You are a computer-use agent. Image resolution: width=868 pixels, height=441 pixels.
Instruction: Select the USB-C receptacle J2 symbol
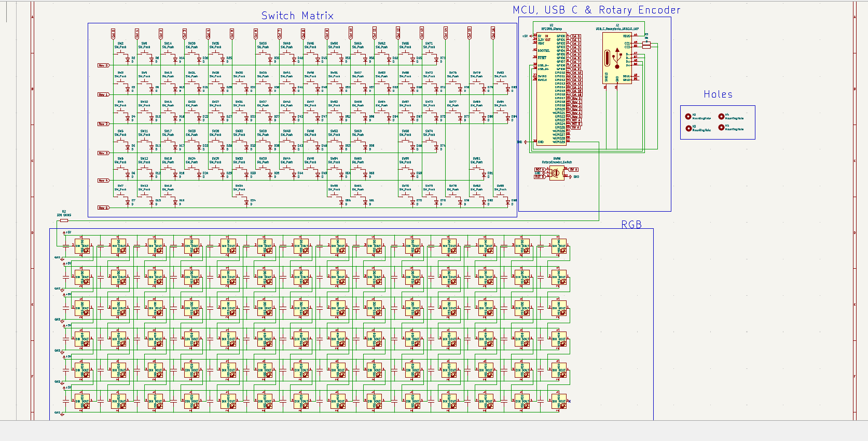[x=617, y=58]
